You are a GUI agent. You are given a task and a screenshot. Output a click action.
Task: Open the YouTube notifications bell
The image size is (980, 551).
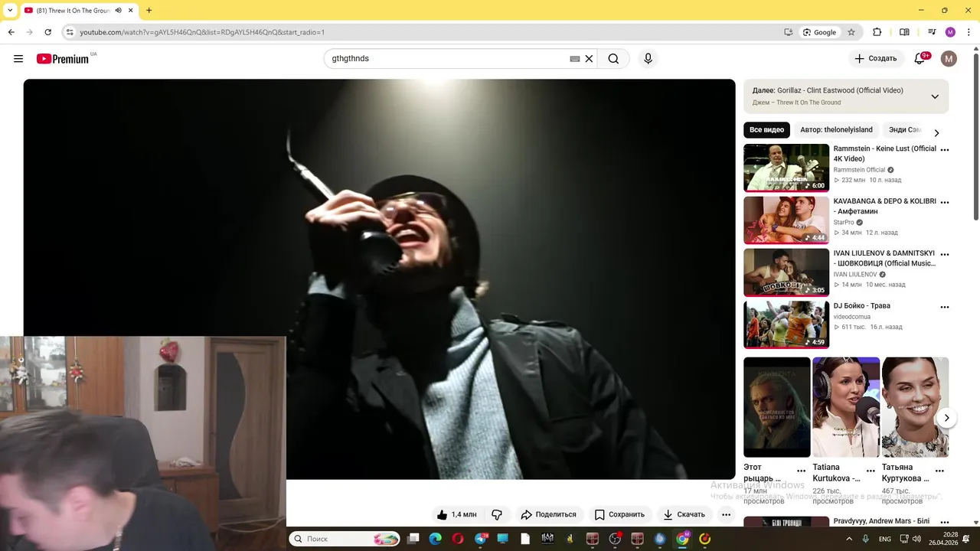920,59
